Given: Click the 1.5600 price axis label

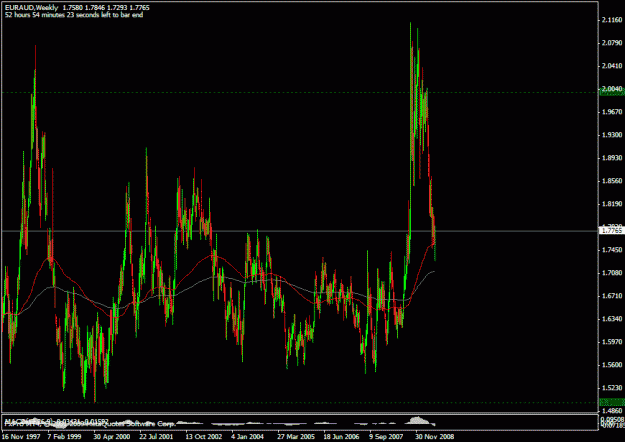Looking at the screenshot, I should pos(613,365).
